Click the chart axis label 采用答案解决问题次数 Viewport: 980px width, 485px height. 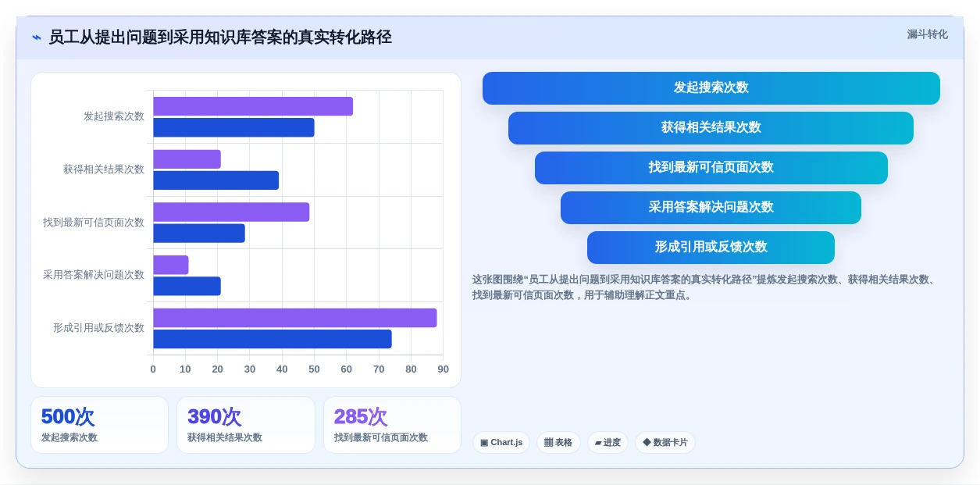[94, 275]
